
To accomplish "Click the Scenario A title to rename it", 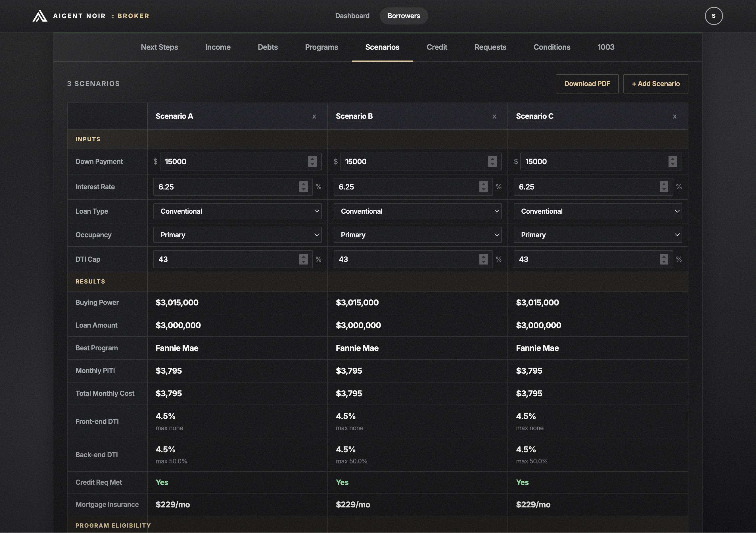I will pyautogui.click(x=174, y=116).
